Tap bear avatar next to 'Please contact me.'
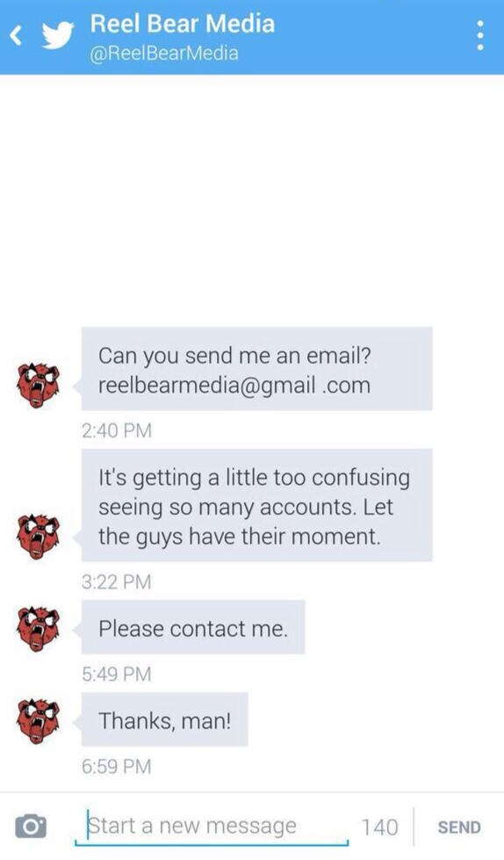The height and width of the screenshot is (860, 504). pyautogui.click(x=37, y=629)
